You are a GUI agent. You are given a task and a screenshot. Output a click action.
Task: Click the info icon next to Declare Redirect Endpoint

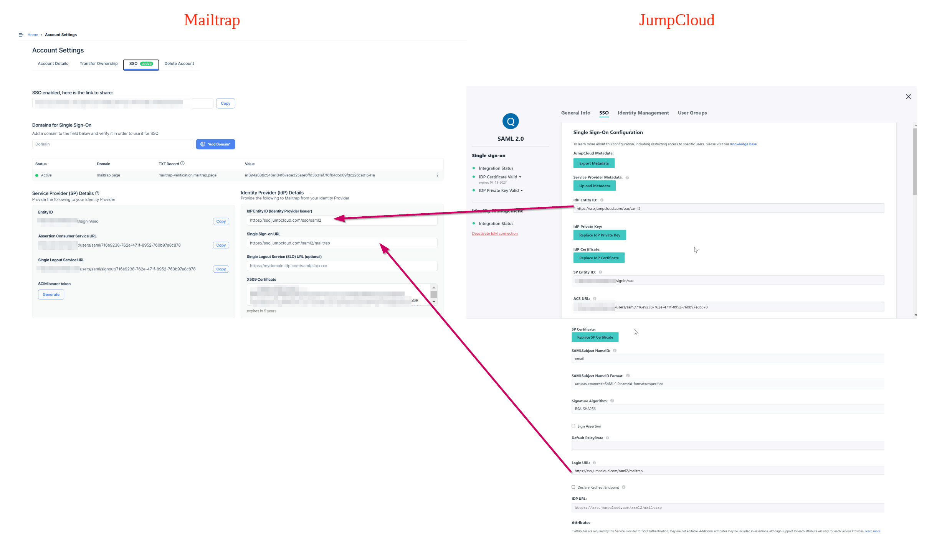tap(624, 487)
